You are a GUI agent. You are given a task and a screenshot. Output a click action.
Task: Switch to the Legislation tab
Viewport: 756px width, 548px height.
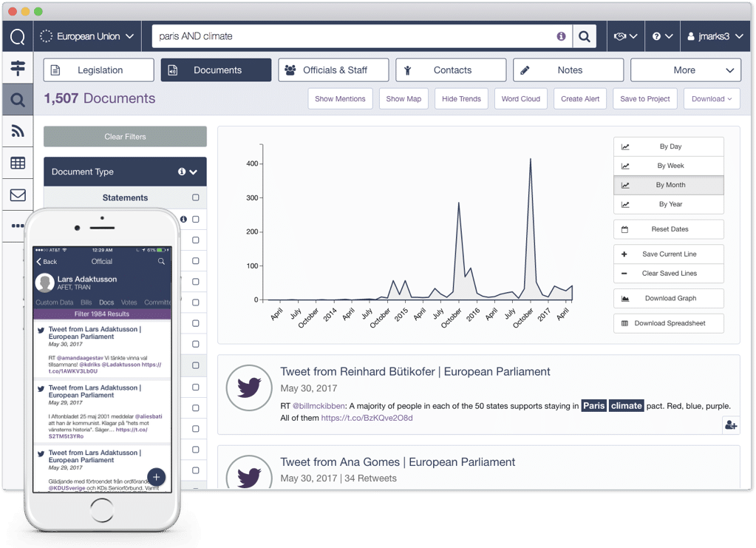point(99,70)
